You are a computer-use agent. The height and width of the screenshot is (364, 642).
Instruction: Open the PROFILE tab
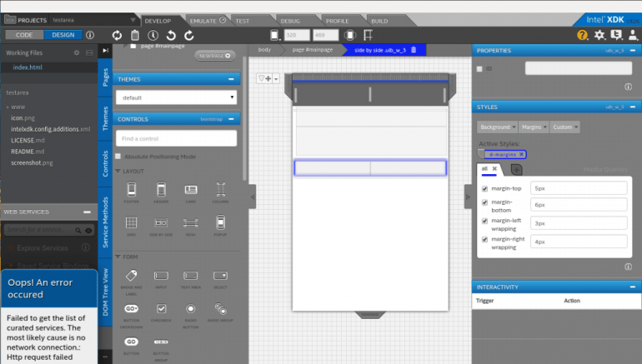[x=338, y=21]
